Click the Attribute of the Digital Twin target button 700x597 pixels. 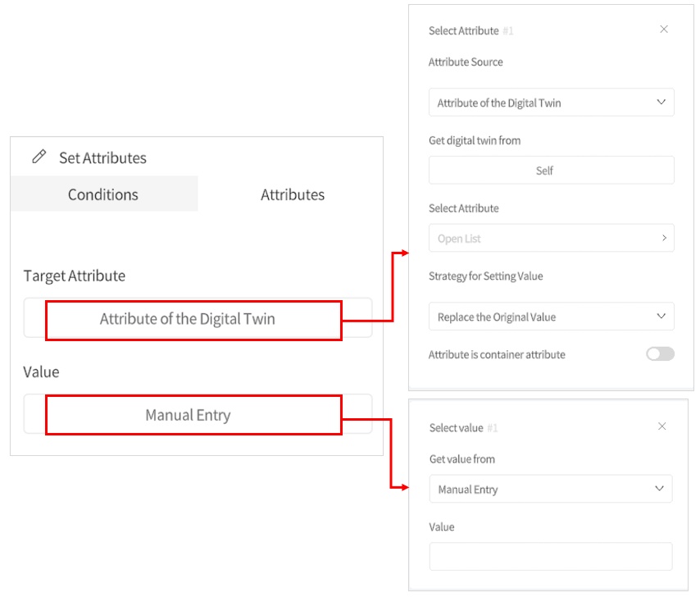[193, 319]
